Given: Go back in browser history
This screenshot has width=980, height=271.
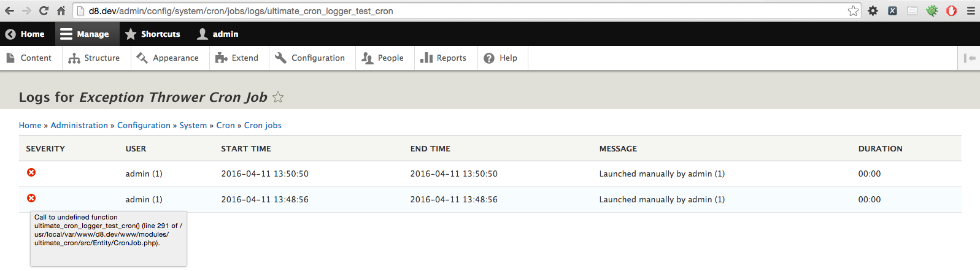Looking at the screenshot, I should pyautogui.click(x=9, y=10).
